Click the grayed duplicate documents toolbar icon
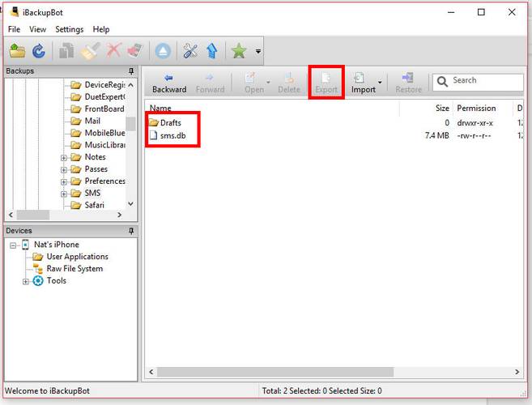532x405 pixels. (66, 51)
